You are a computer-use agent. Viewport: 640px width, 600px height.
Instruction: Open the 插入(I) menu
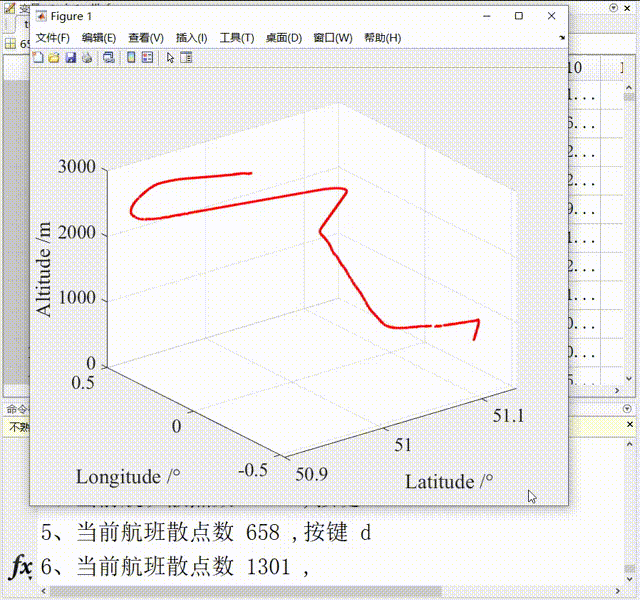pos(191,38)
